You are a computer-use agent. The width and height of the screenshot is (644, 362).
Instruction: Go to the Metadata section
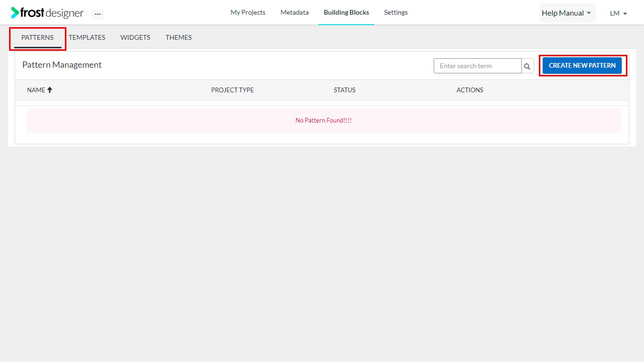[x=295, y=13]
